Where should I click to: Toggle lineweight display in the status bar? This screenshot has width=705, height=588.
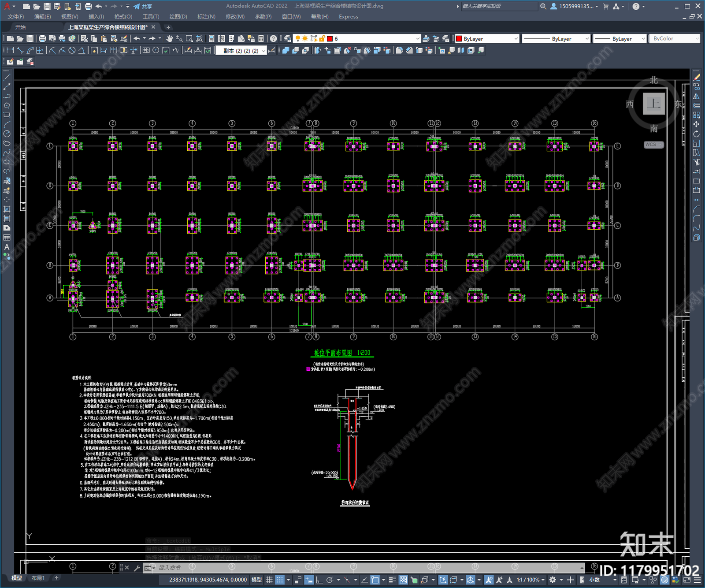click(392, 580)
